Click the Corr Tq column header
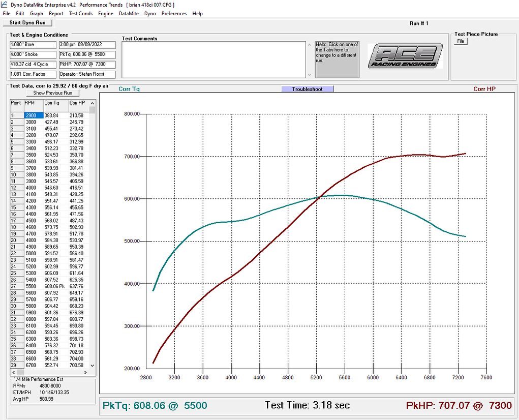 [x=56, y=105]
